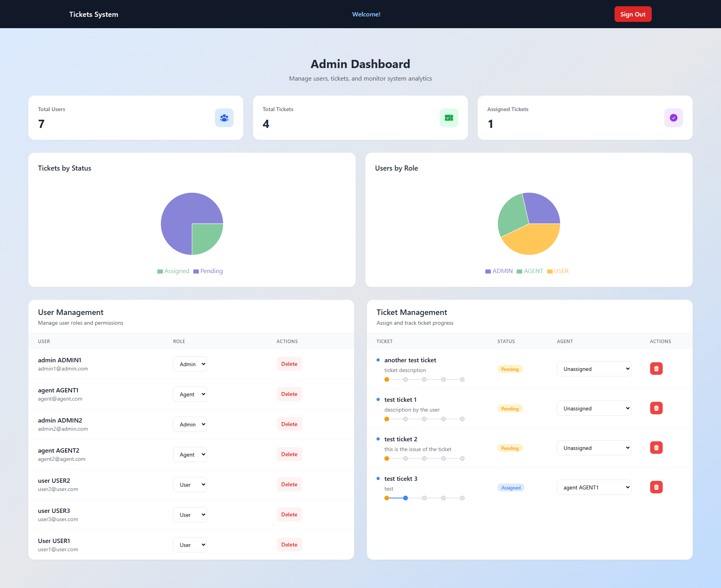Click the Assigned Tickets purple checkmark icon

[x=673, y=118]
